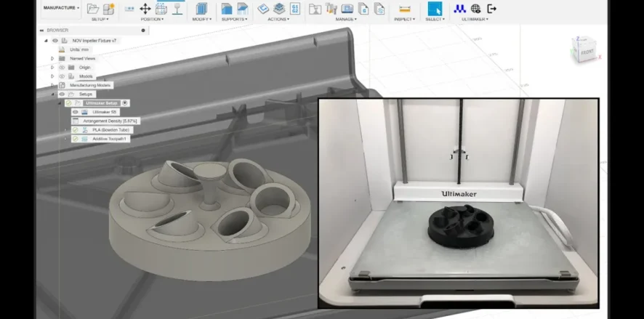The image size is (644, 319).
Task: Click the Move tool in the Position group
Action: 145,9
